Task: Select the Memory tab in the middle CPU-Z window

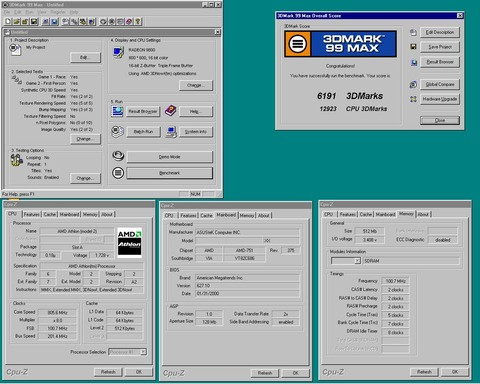Action: click(247, 216)
